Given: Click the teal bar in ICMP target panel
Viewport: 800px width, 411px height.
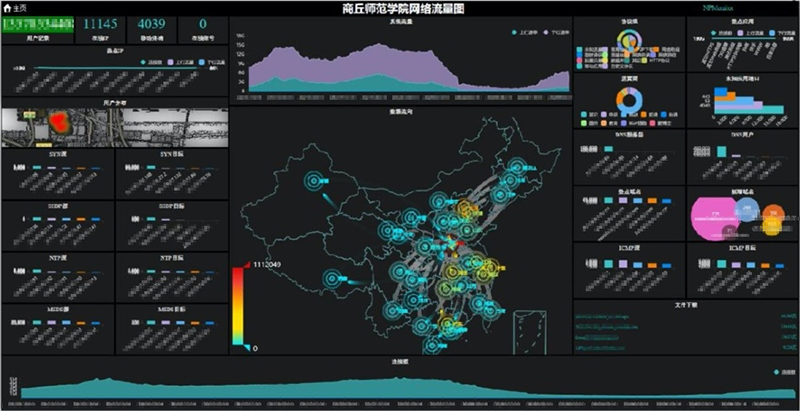Looking at the screenshot, I should (722, 264).
